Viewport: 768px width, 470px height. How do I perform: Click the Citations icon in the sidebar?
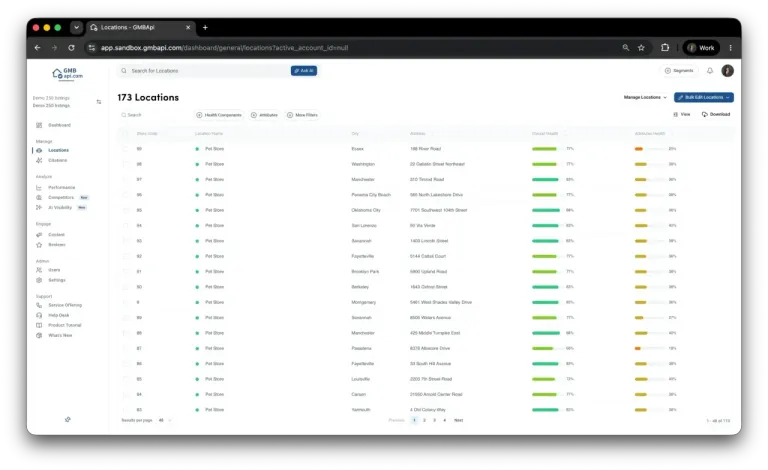click(39, 161)
